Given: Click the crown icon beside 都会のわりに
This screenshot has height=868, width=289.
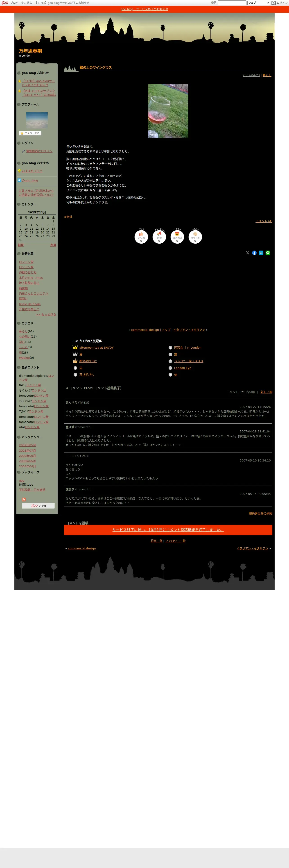Looking at the screenshot, I should pyautogui.click(x=75, y=361).
